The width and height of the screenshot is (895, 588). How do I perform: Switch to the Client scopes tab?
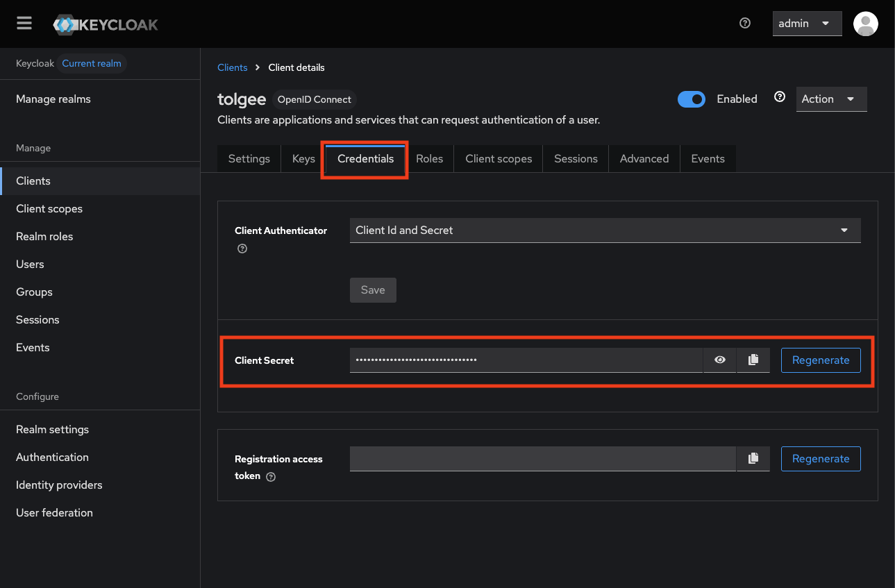point(499,159)
